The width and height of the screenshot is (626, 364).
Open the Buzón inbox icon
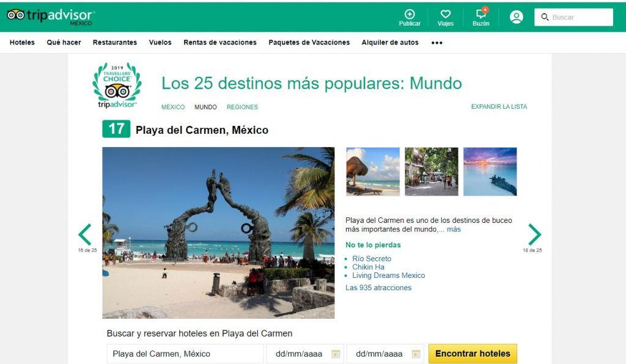click(x=481, y=14)
